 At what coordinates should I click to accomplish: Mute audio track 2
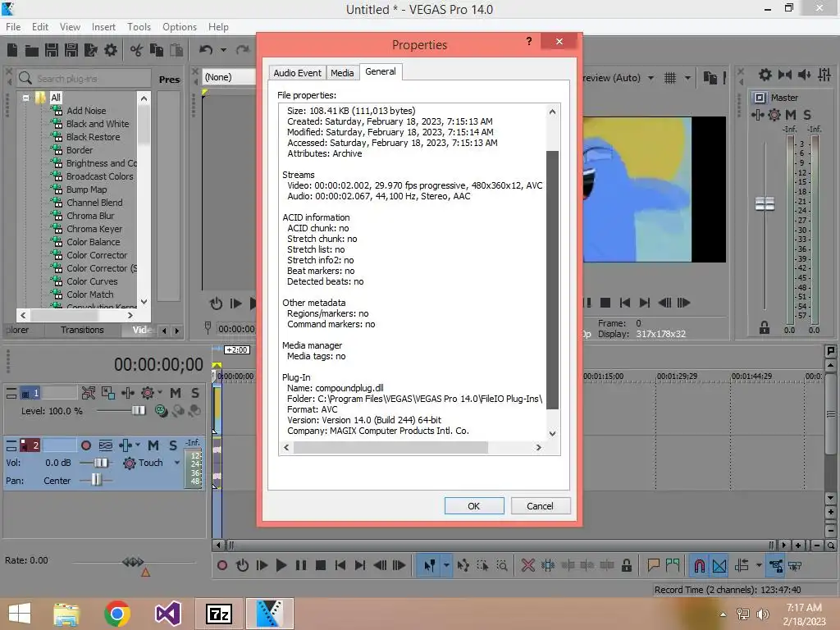[x=153, y=445]
